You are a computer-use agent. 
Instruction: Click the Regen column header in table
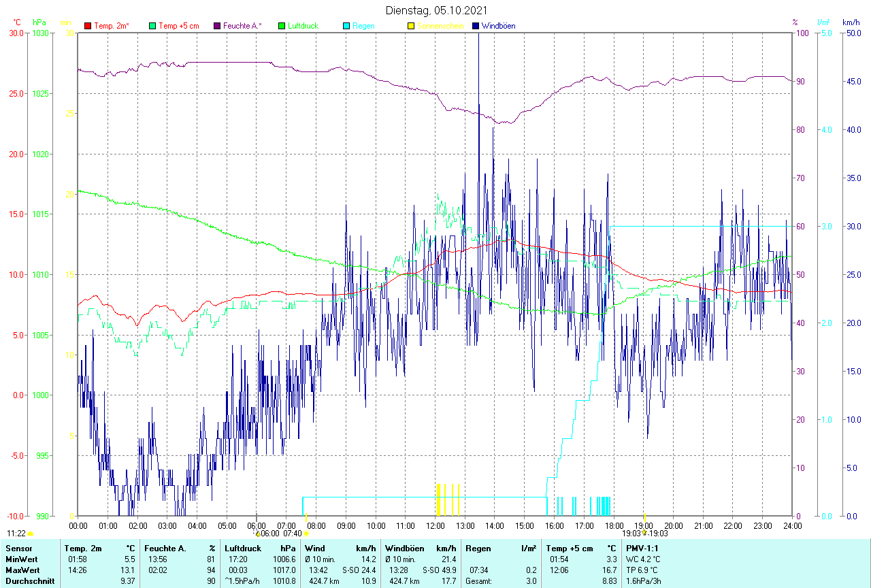pos(477,549)
